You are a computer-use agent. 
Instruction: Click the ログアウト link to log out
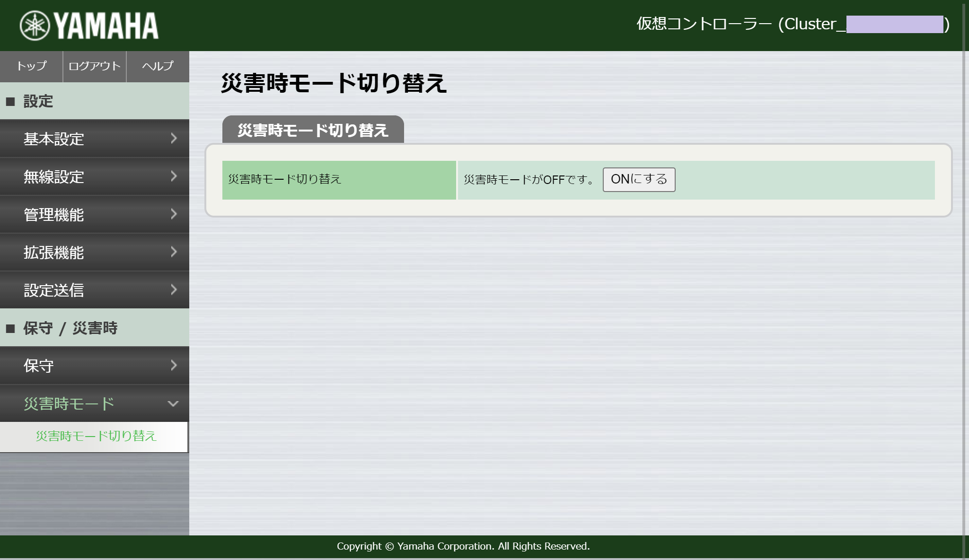pos(94,66)
